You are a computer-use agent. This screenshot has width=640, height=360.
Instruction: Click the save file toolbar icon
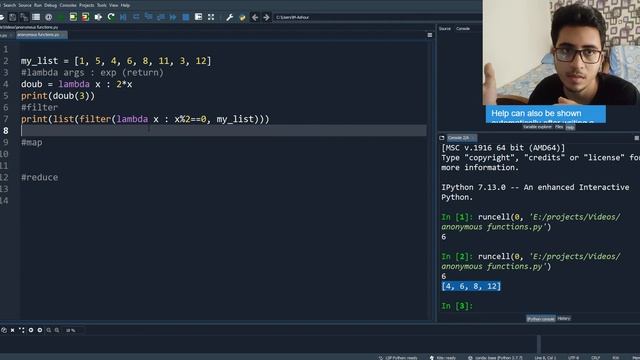(x=12, y=17)
